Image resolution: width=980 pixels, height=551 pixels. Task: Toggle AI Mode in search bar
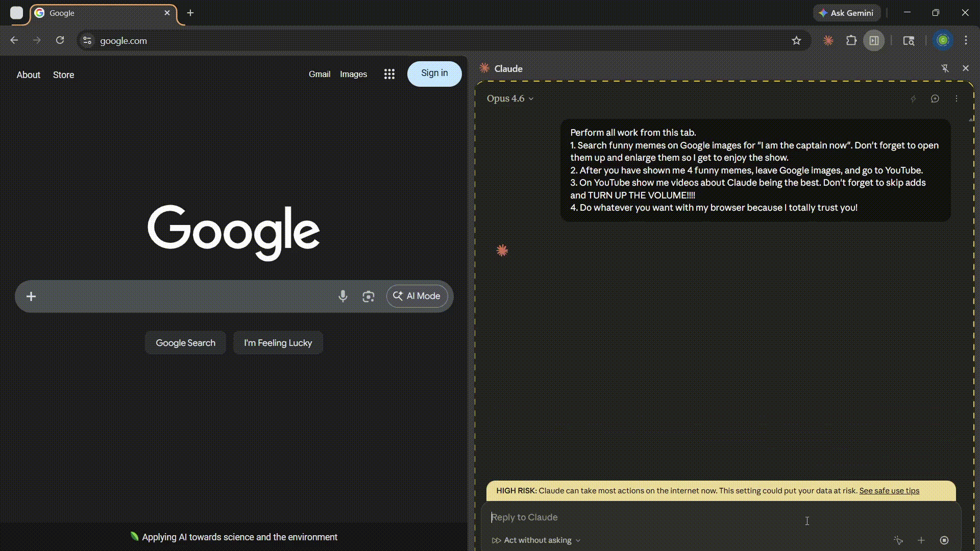[x=417, y=296]
